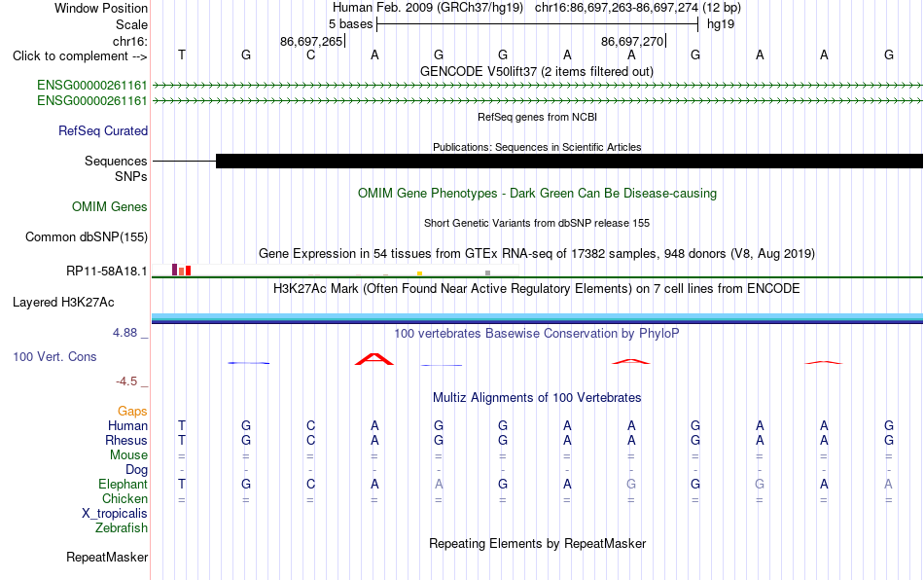924x580 pixels.
Task: Open the lower ENSG00000261161 transcript label
Action: [92, 101]
